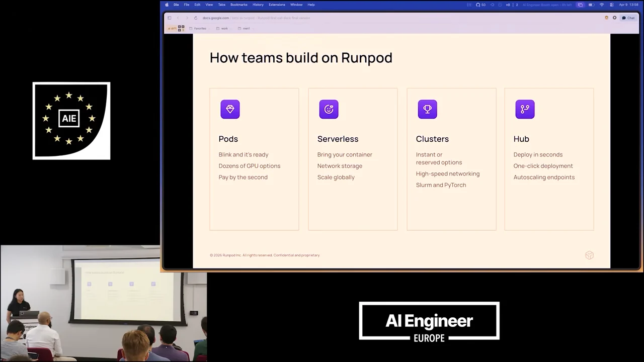Open the Apple menu

[167, 5]
